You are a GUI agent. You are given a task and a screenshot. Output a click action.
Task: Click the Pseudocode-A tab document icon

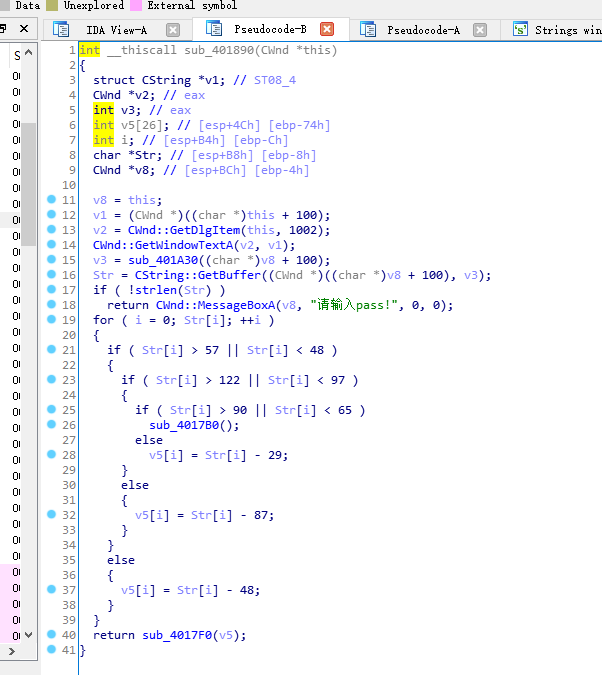[368, 29]
